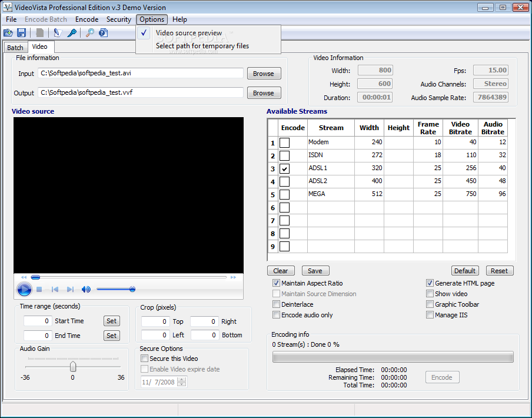The image size is (532, 418).
Task: Open the Security menu
Action: tap(119, 19)
